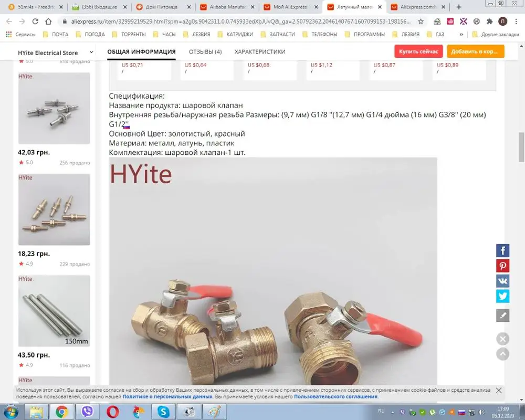Open the Политике о персональных данных link
Viewport: 525px width, 420px height.
coord(167,396)
